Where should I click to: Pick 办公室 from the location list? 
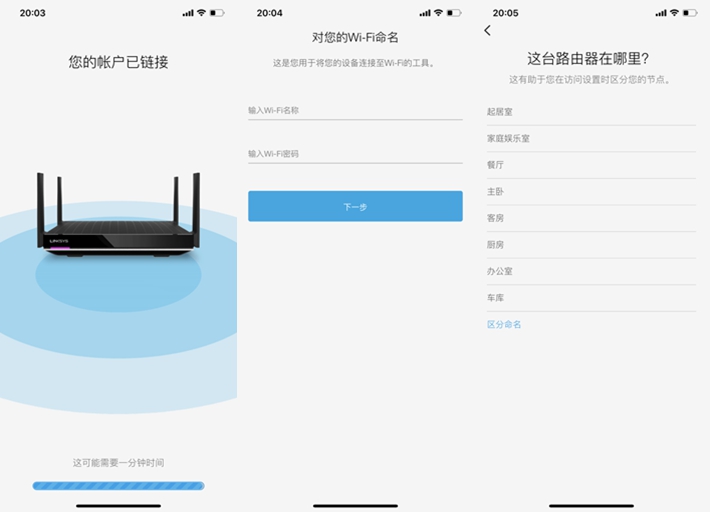[x=591, y=272]
